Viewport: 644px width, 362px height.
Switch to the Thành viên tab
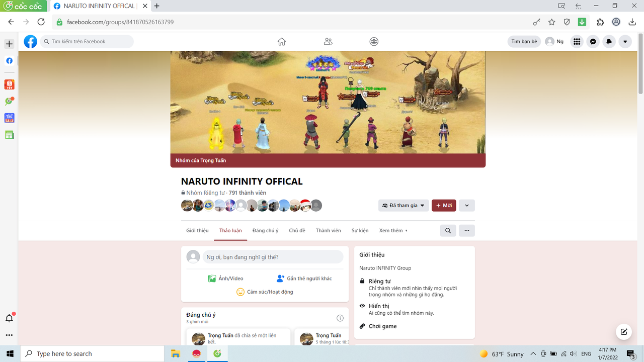point(328,231)
